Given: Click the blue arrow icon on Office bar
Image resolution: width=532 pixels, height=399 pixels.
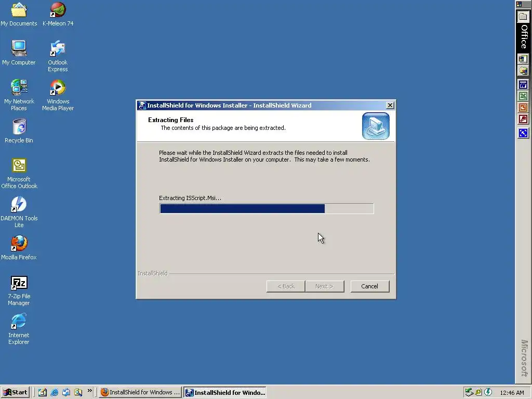Looking at the screenshot, I should point(523,132).
